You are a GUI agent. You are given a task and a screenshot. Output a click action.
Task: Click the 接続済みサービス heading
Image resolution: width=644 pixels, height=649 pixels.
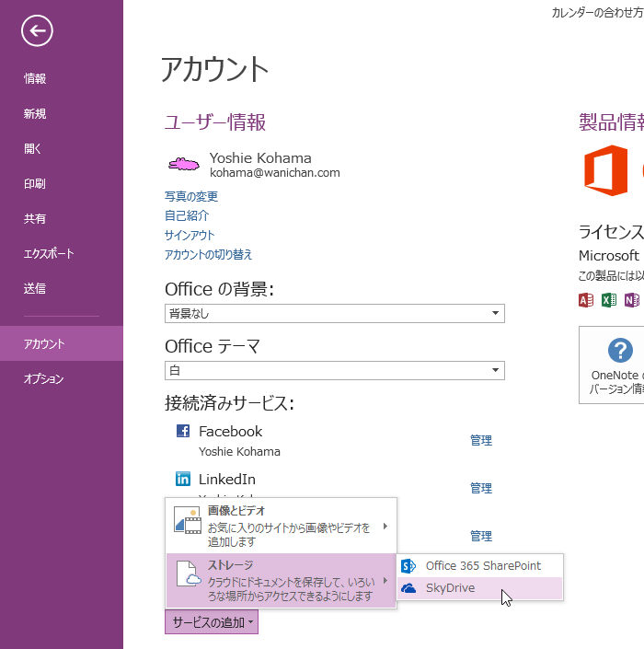coord(230,402)
